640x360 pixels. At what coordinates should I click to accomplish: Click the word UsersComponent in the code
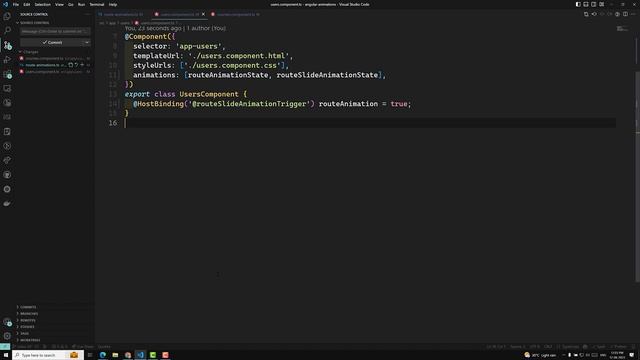[209, 94]
